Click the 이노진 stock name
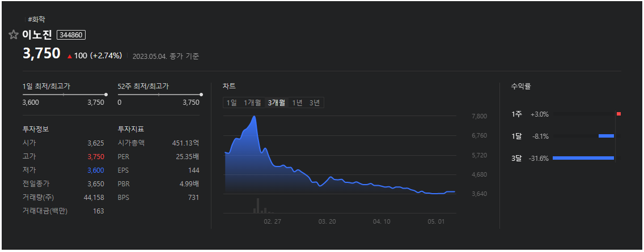Viewport: 644px width, 252px height. coord(37,35)
